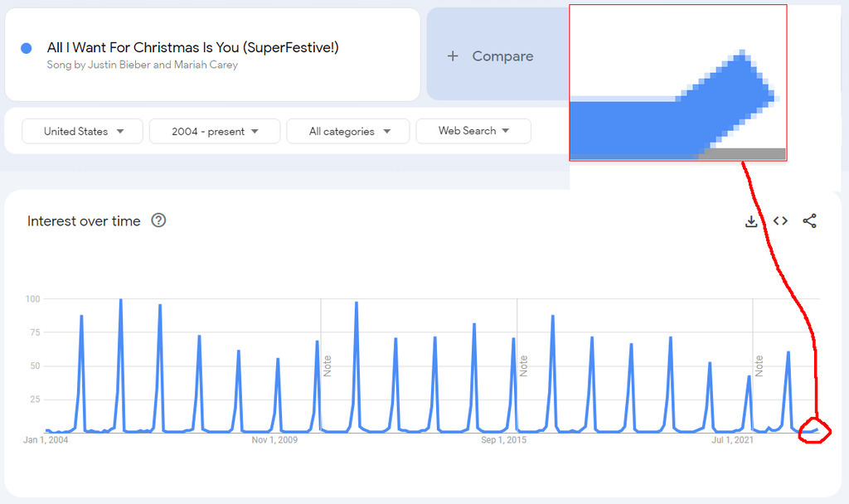Download the Interest over time chart data

(751, 220)
